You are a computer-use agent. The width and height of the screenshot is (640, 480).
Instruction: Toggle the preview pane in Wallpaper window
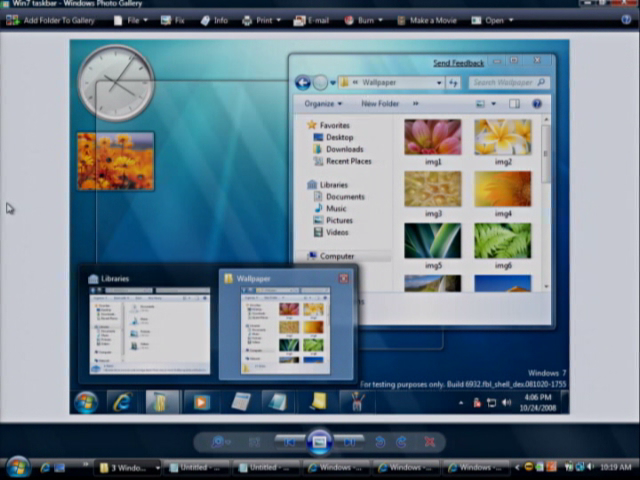point(514,104)
